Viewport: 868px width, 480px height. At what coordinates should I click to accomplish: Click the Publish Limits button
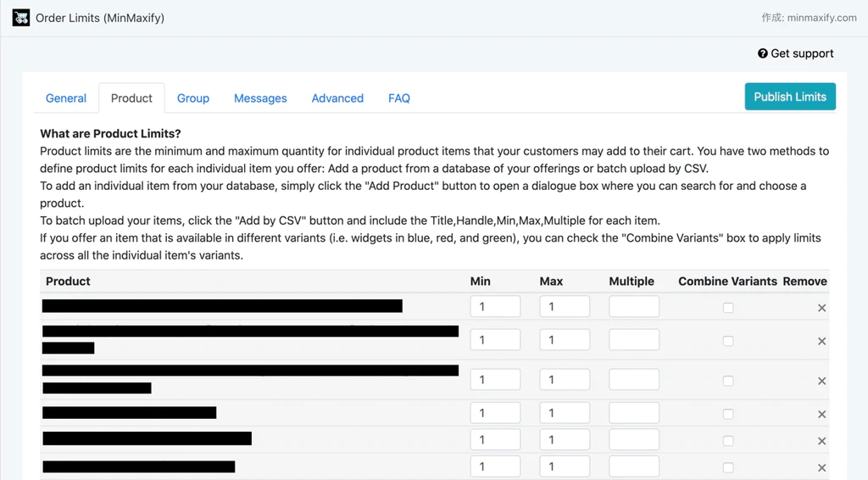pyautogui.click(x=790, y=97)
